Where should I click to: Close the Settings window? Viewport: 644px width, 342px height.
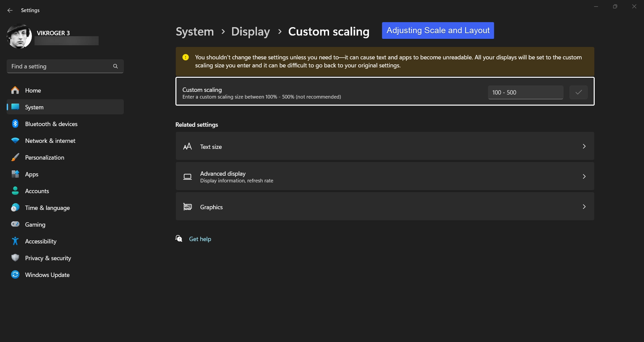point(634,6)
